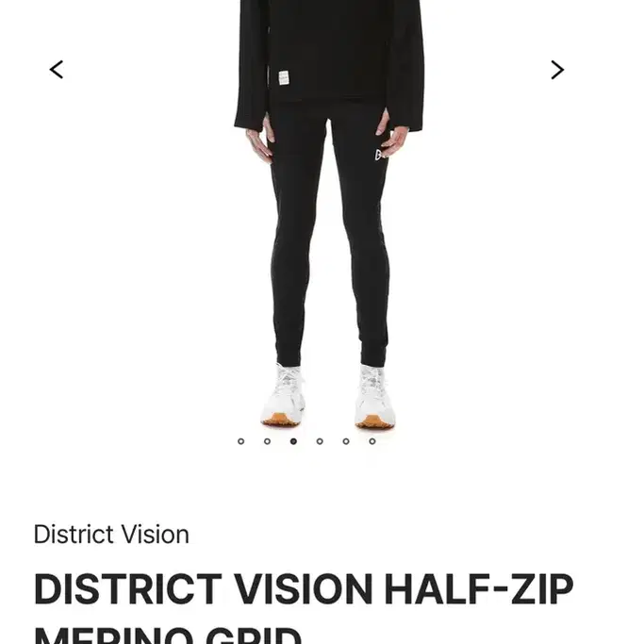Select the second carousel dot
Image resolution: width=644 pixels, height=644 pixels.
tap(268, 441)
